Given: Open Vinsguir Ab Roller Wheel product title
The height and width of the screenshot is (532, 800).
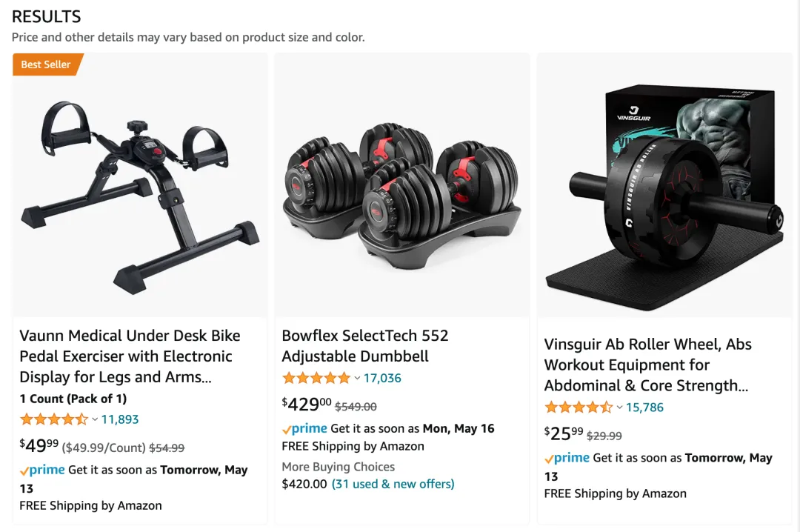Looking at the screenshot, I should point(647,365).
